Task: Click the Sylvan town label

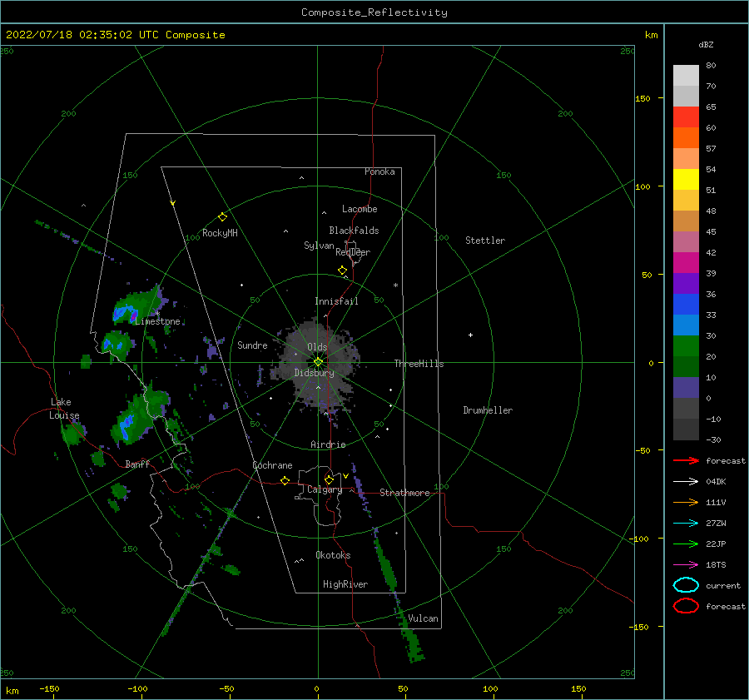Action: (319, 246)
